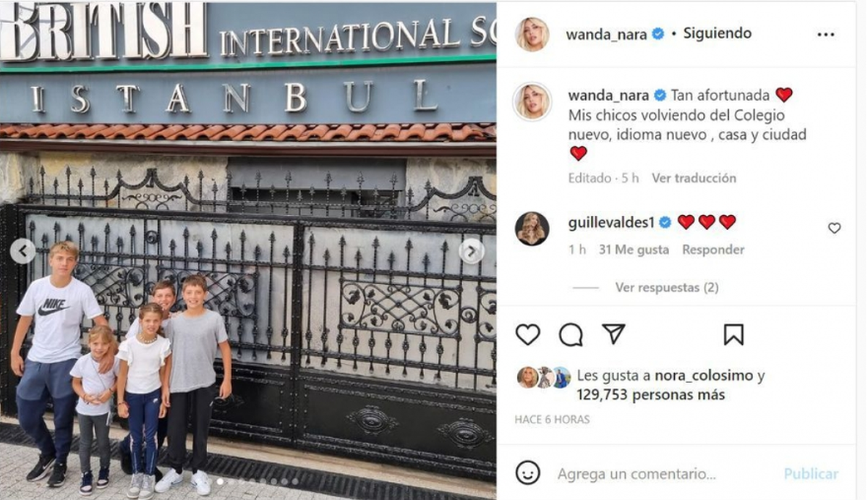Open the three-dot more options menu
This screenshot has width=868, height=500.
click(x=825, y=34)
